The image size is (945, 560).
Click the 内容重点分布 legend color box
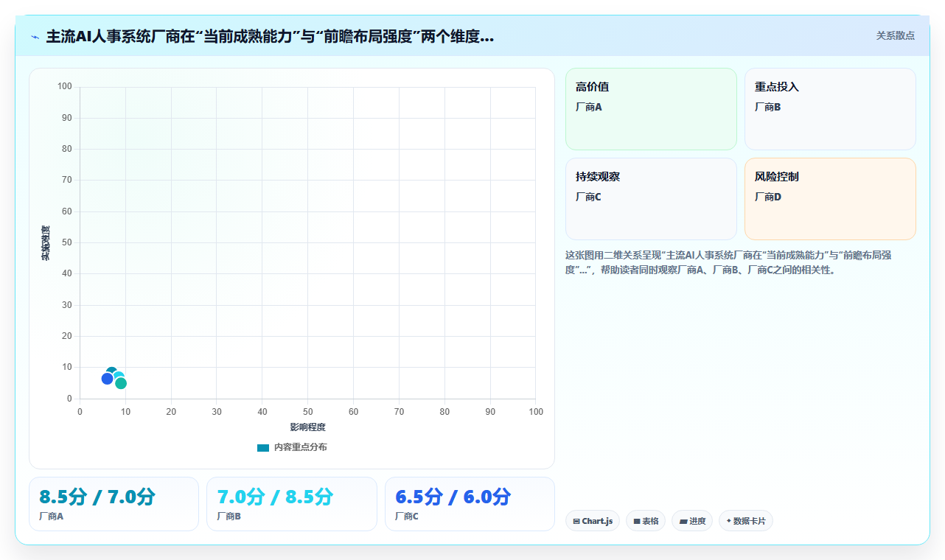coord(263,447)
